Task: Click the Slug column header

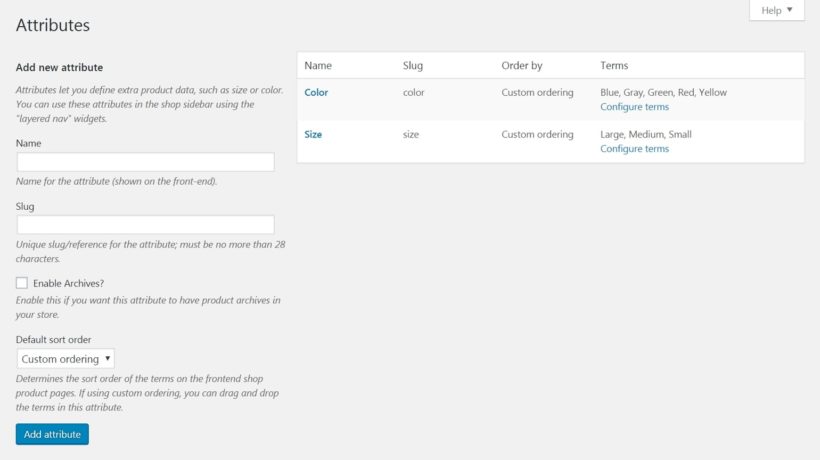Action: (413, 65)
